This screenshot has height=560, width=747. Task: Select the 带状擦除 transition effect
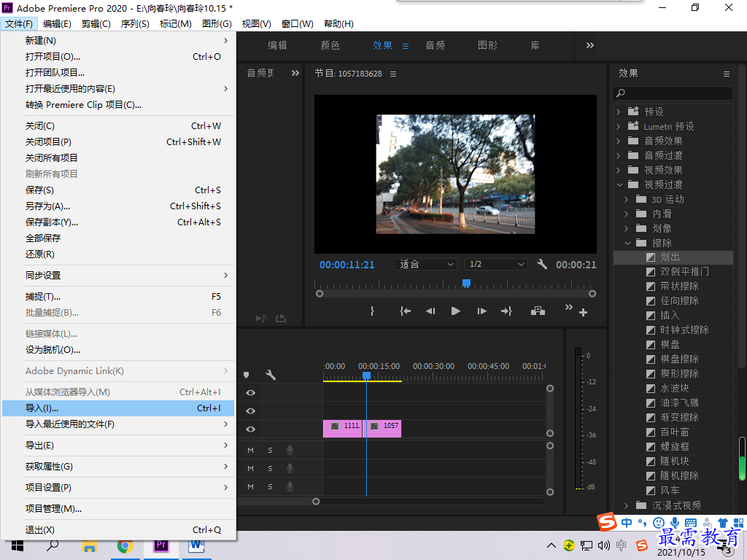[x=679, y=286]
